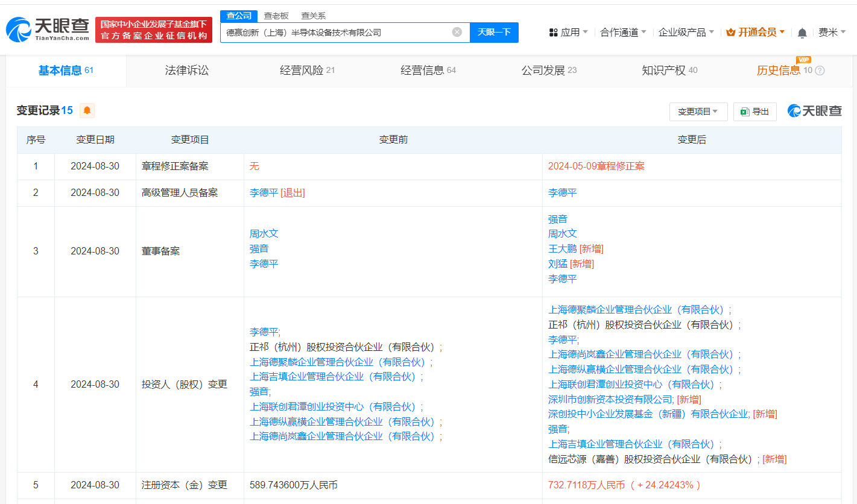Open 上海吉填企业管理合伙企业 in 变更后 column

pyautogui.click(x=634, y=444)
